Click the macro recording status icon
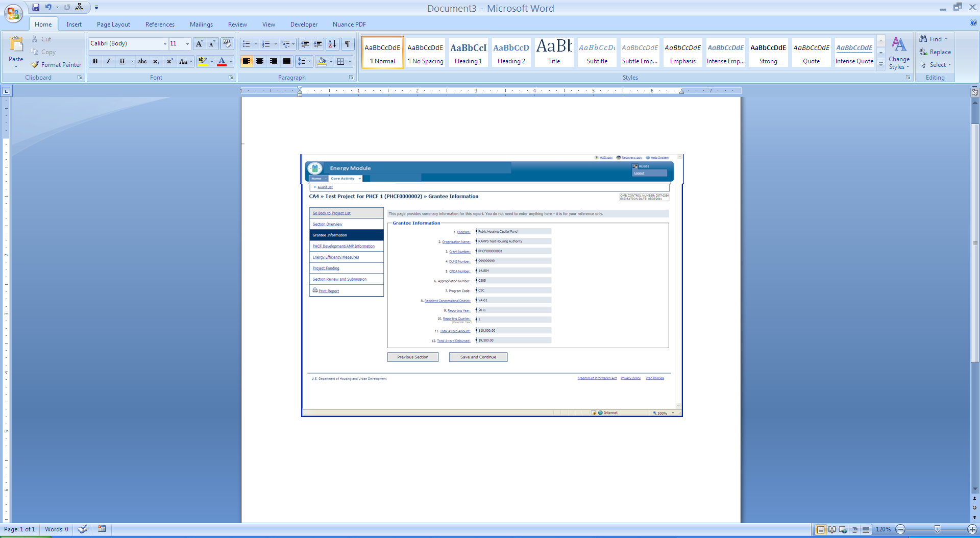The width and height of the screenshot is (980, 538). [x=102, y=529]
